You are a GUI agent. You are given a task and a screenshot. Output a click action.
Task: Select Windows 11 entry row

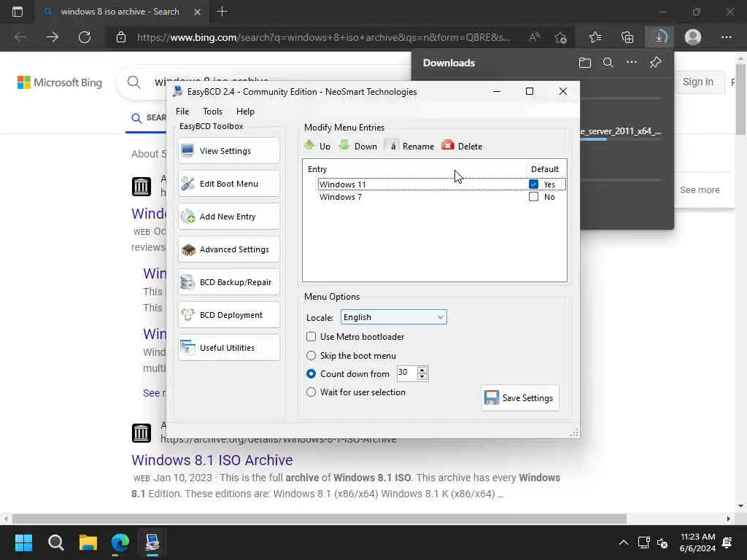[441, 184]
